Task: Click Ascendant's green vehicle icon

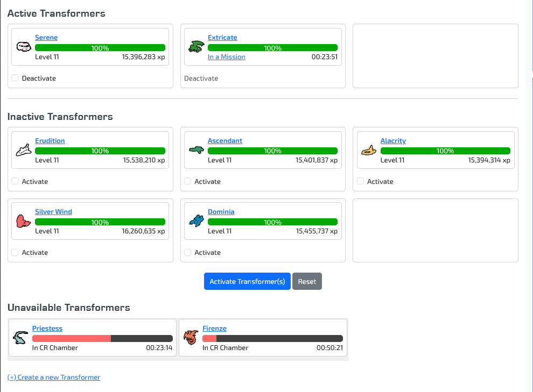Action: tap(195, 150)
